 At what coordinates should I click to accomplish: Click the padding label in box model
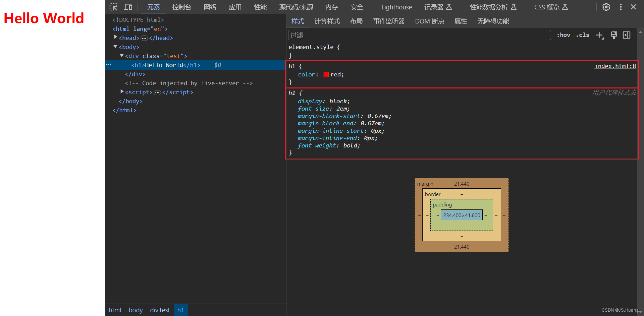442,204
